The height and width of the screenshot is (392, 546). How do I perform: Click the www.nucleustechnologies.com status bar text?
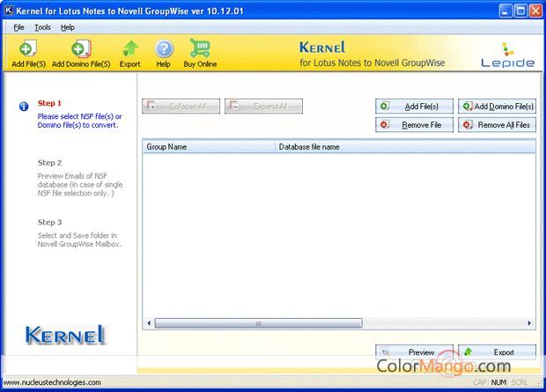(52, 382)
